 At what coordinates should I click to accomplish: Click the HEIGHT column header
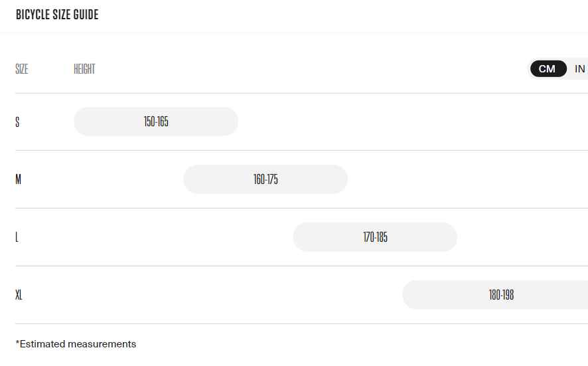point(84,69)
